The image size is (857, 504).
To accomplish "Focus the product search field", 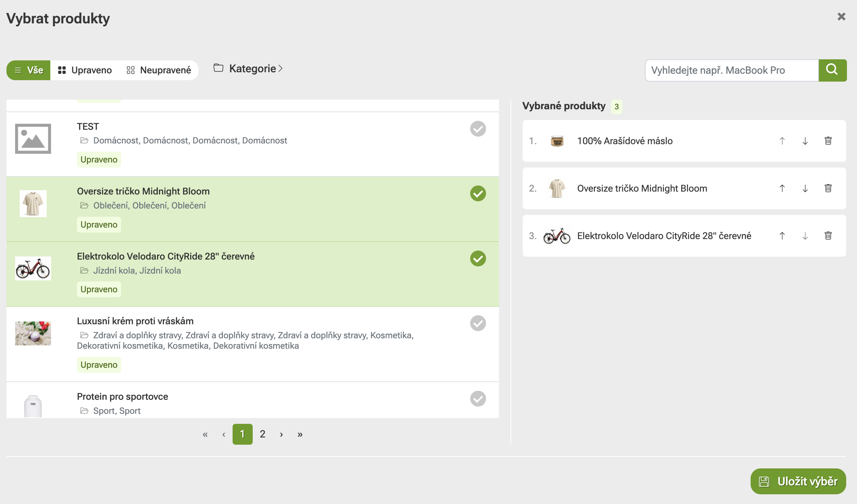I will pos(732,70).
